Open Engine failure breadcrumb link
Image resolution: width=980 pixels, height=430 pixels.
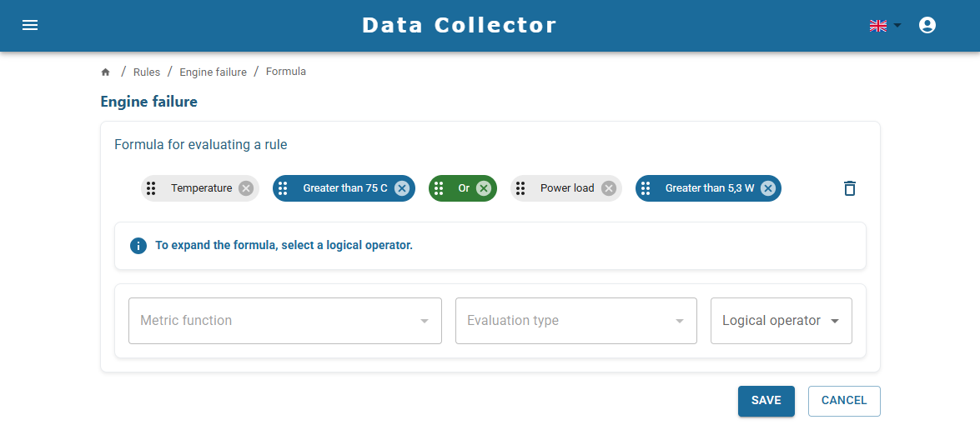click(x=213, y=72)
